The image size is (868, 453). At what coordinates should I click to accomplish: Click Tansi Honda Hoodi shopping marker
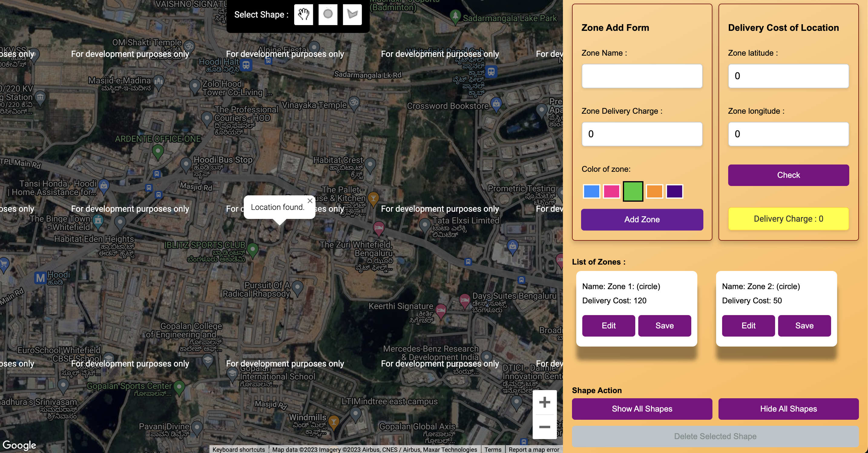[104, 187]
